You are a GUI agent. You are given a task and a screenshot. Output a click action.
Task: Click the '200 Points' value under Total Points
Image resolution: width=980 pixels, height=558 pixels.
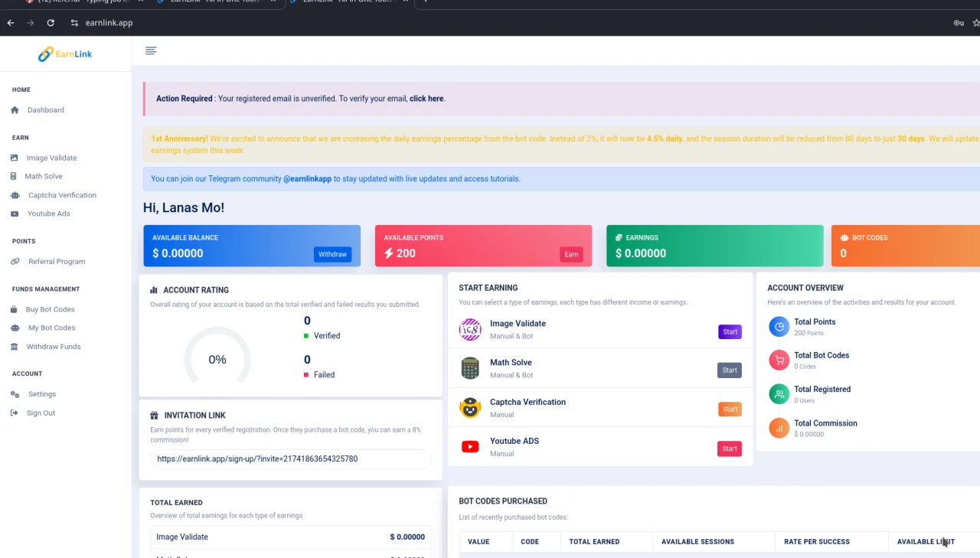click(x=808, y=333)
